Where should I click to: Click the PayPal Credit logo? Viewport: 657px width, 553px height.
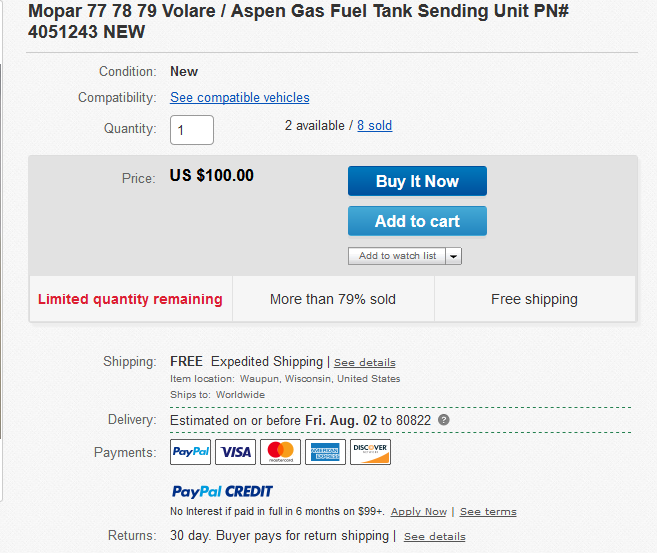222,491
